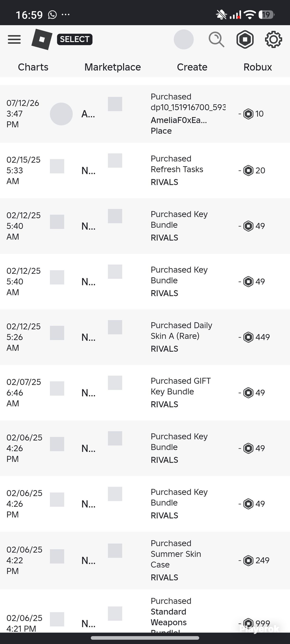Open the hamburger navigation menu

(14, 39)
